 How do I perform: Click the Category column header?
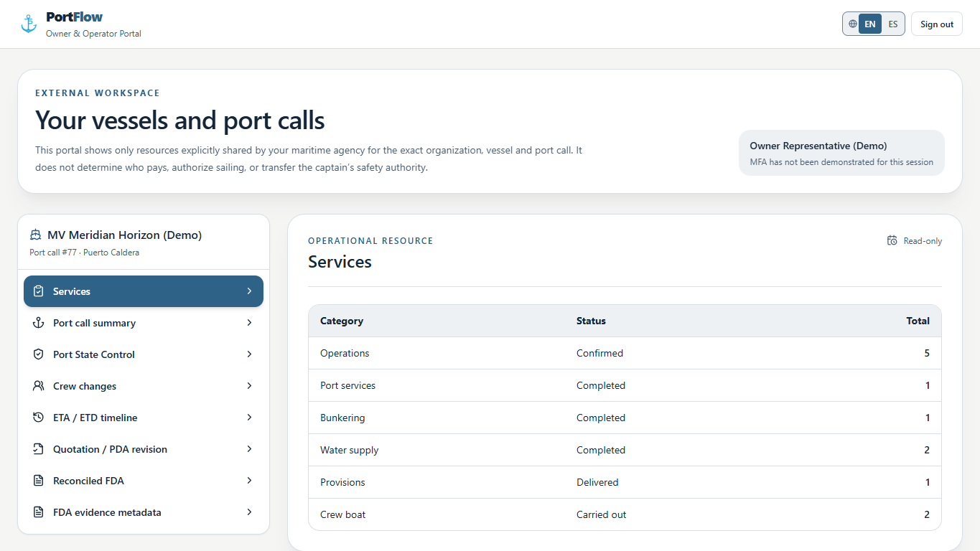click(x=342, y=321)
